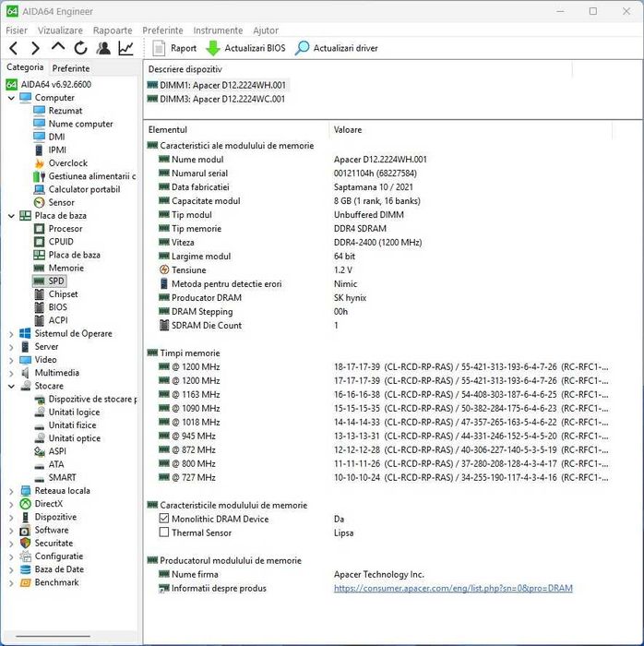Expand the DirectX node

(x=11, y=504)
